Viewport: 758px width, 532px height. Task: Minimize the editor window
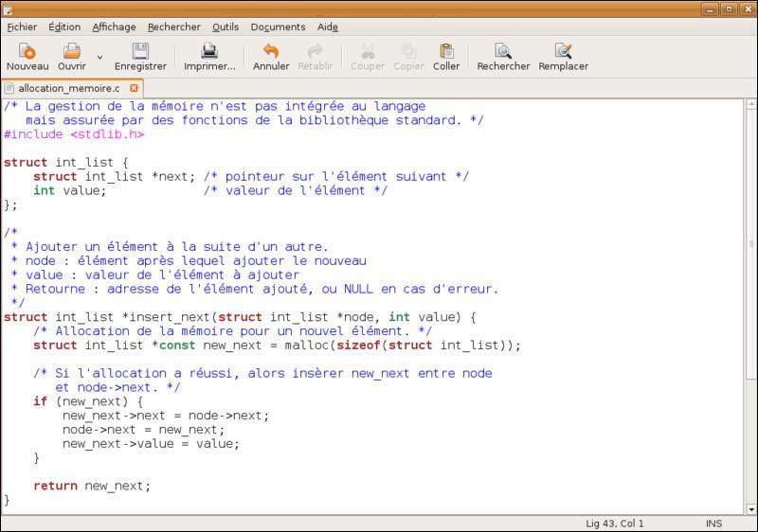pos(710,9)
